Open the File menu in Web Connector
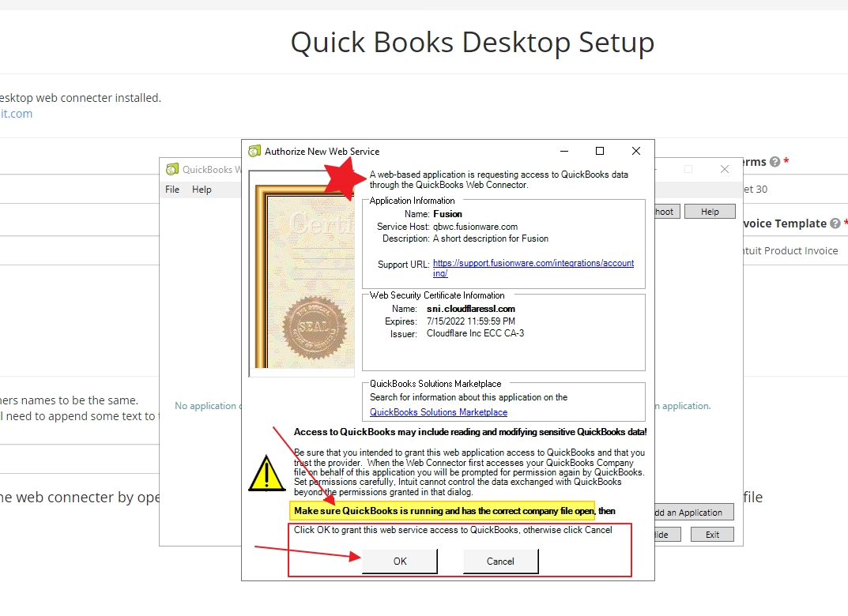The image size is (848, 616). [172, 190]
